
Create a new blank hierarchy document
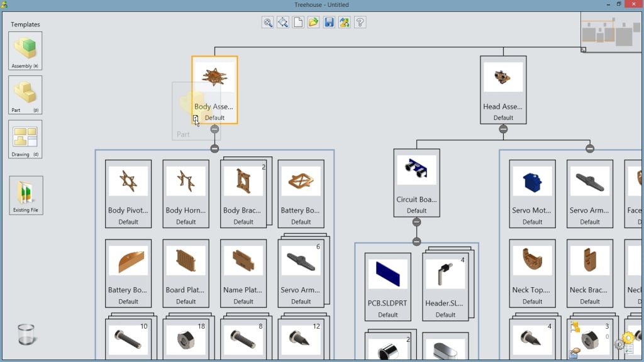(x=298, y=22)
